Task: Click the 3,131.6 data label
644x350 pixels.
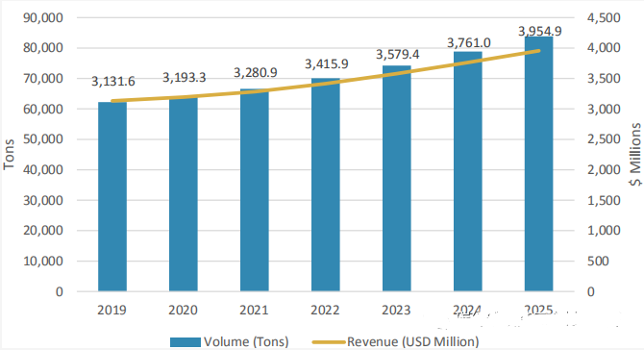Action: coord(113,82)
